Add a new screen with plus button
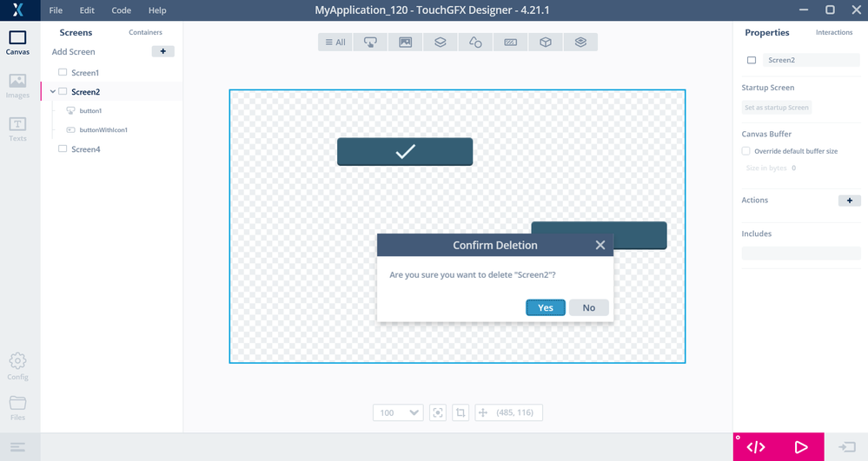The image size is (868, 461). [162, 51]
